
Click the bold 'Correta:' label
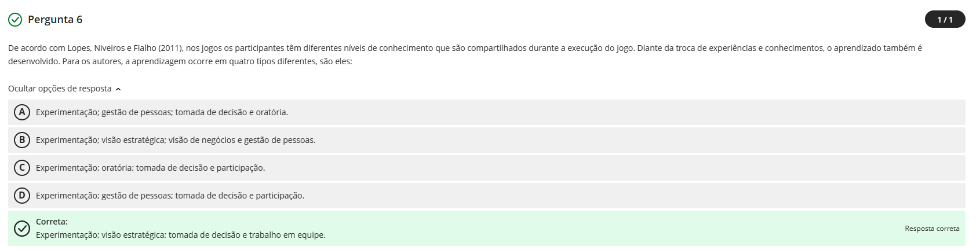(52, 222)
